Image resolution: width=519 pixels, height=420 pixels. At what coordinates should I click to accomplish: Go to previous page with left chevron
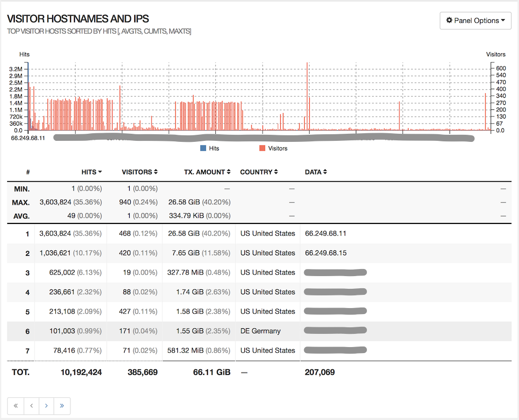click(31, 406)
